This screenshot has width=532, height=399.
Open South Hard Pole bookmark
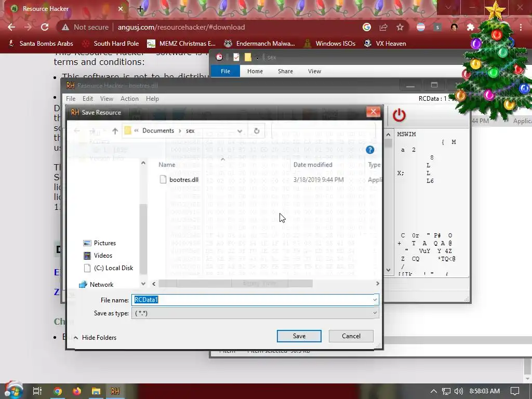tap(111, 44)
